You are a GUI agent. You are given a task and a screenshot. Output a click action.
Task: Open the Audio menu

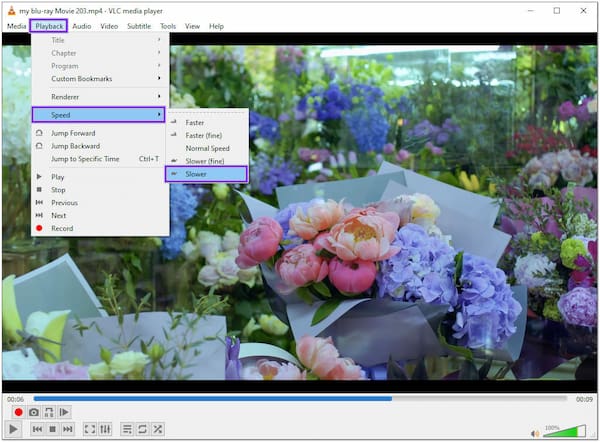click(82, 26)
